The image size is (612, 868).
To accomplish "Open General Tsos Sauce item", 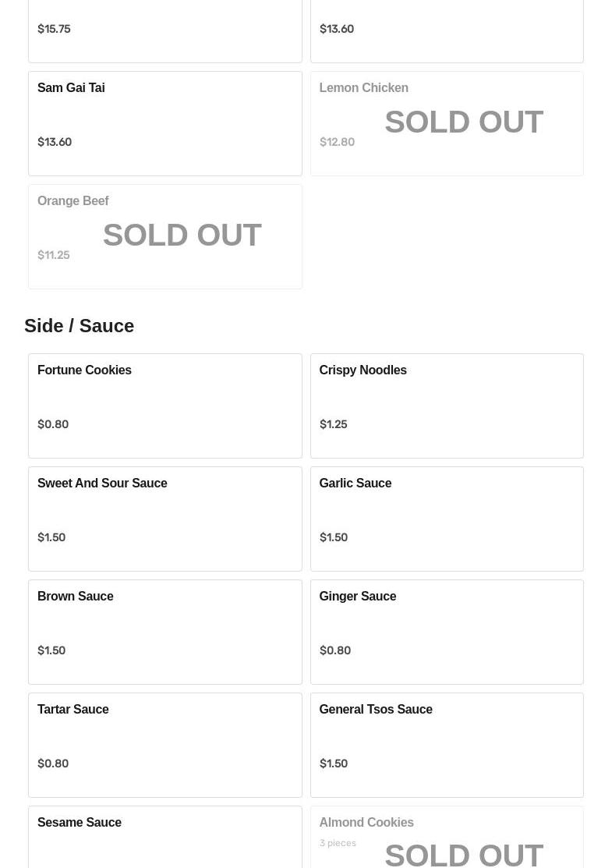I will 446,745.
